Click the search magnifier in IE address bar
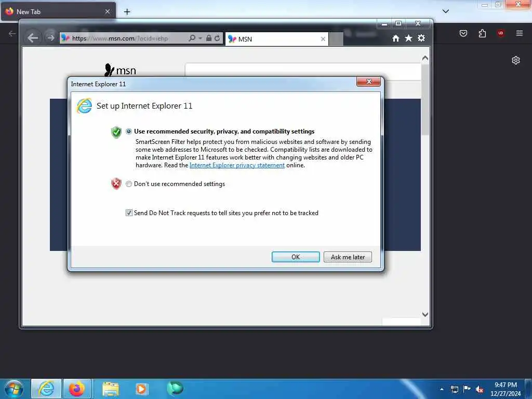 point(192,38)
